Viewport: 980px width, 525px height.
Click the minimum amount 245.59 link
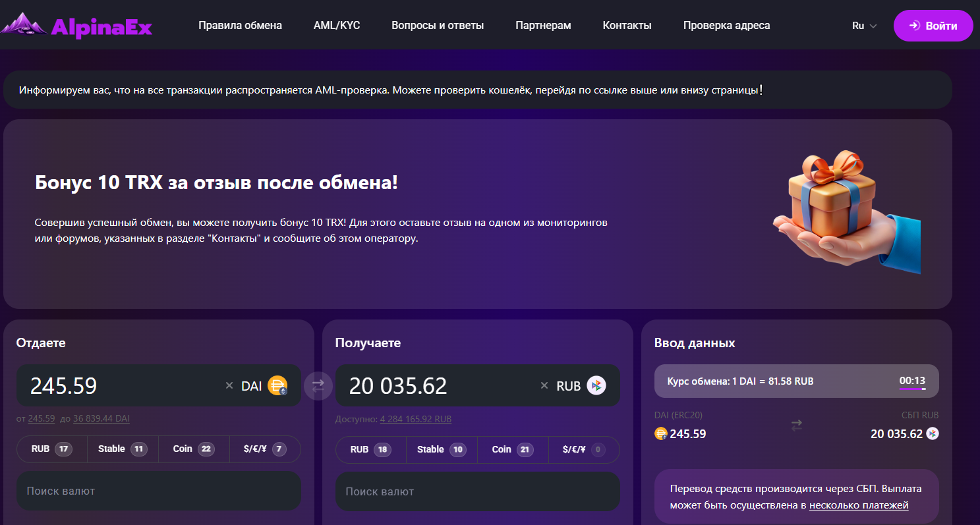(x=42, y=419)
